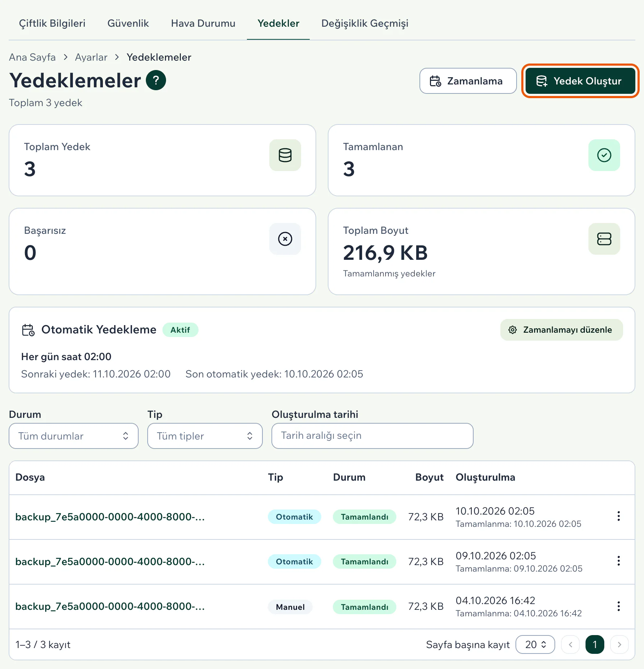Switch to the Güvenlik tab
The width and height of the screenshot is (644, 669).
click(x=128, y=23)
